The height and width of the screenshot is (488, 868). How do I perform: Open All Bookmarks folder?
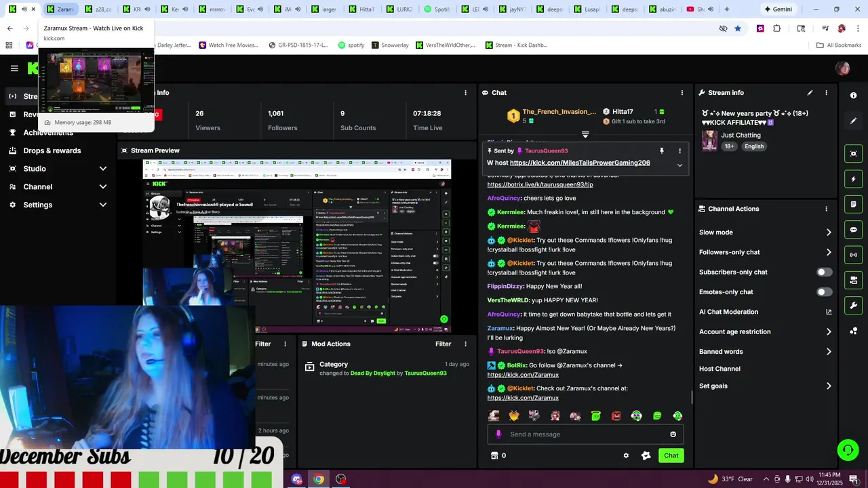tap(839, 45)
